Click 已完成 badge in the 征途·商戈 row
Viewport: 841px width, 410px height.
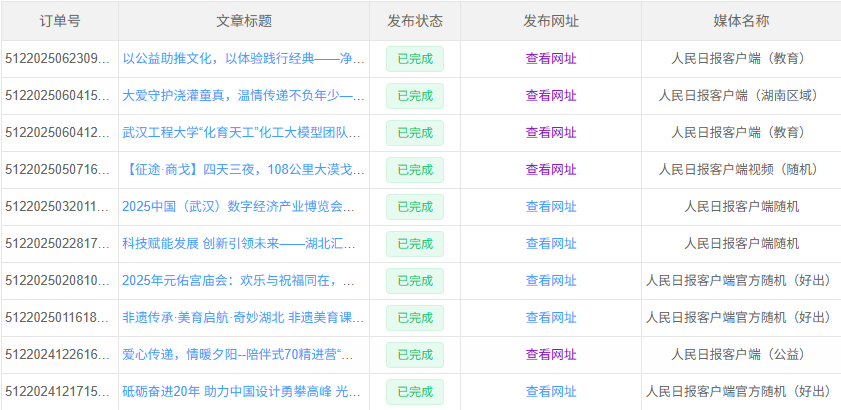pyautogui.click(x=415, y=170)
